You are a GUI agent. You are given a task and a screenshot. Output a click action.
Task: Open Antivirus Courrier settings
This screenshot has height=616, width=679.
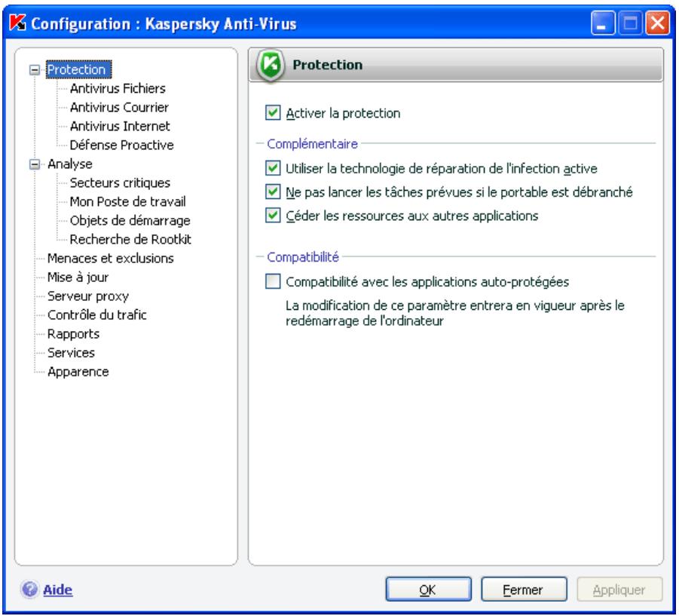[119, 107]
